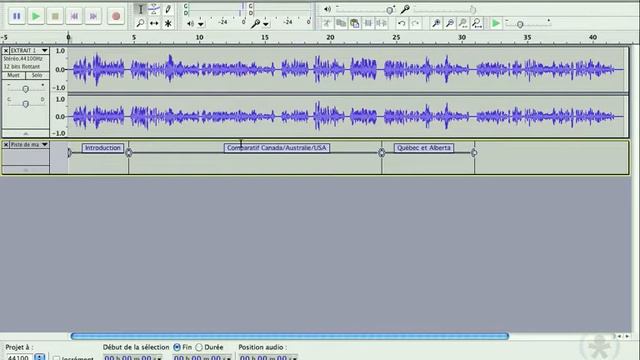Open the project rate stepper arrows
Image resolution: width=640 pixels, height=360 pixels.
pos(40,357)
